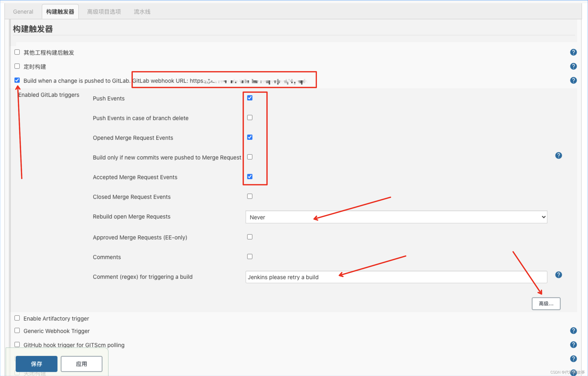This screenshot has width=588, height=376.
Task: Open help icon for 定时构建
Action: (x=573, y=66)
